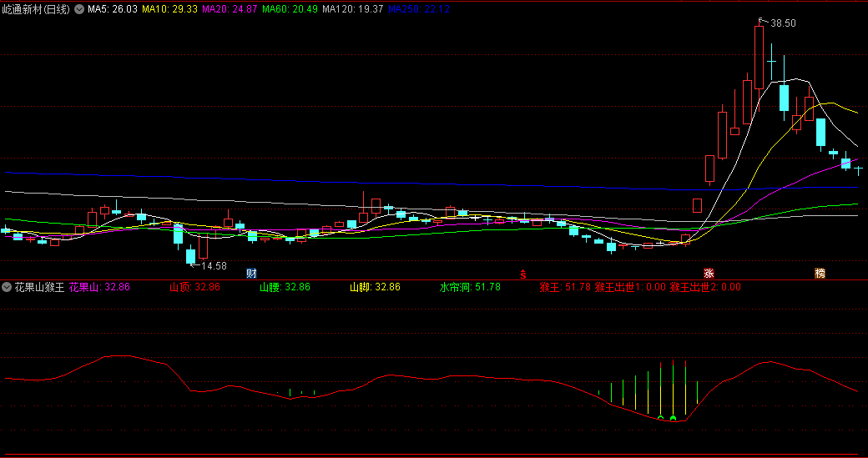Select the 水帘洞: 51.78 value
Screen dimensions: 868x458
(470, 287)
